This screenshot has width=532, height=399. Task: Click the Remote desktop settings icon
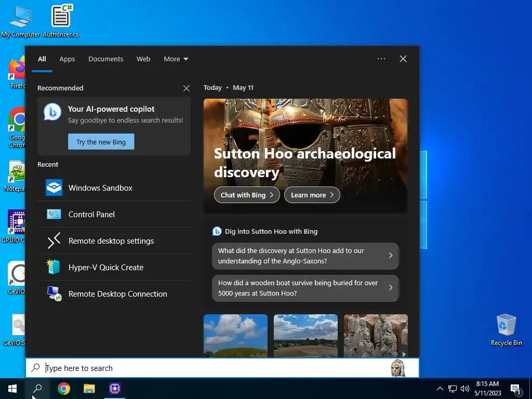pos(54,241)
